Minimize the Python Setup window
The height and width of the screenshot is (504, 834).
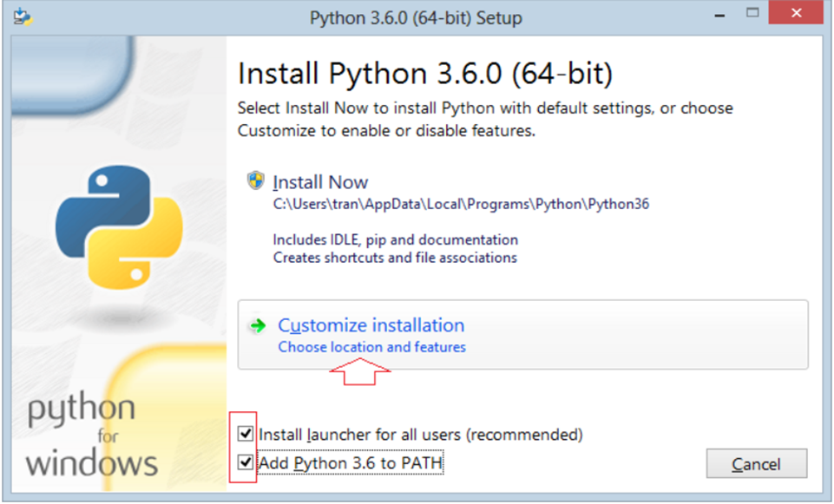(x=719, y=15)
